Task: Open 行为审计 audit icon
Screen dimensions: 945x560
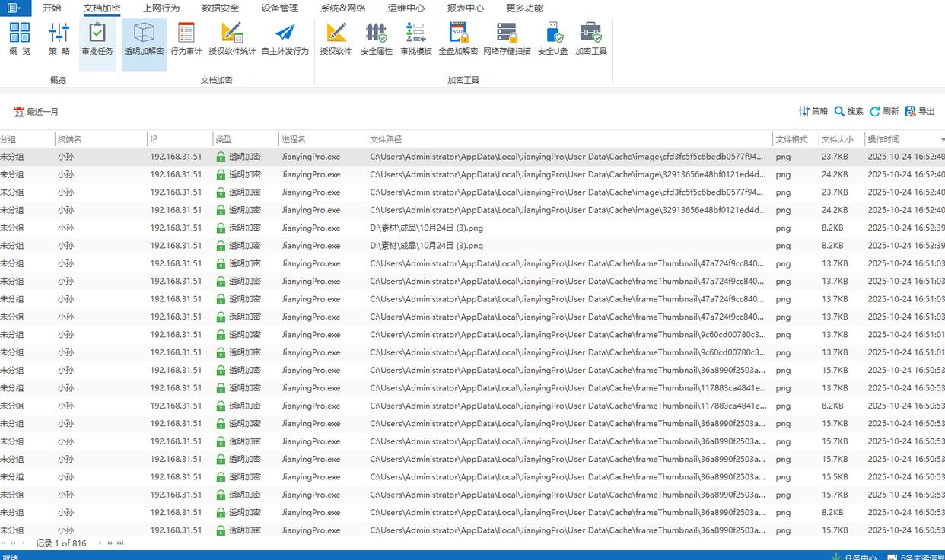Action: click(186, 38)
